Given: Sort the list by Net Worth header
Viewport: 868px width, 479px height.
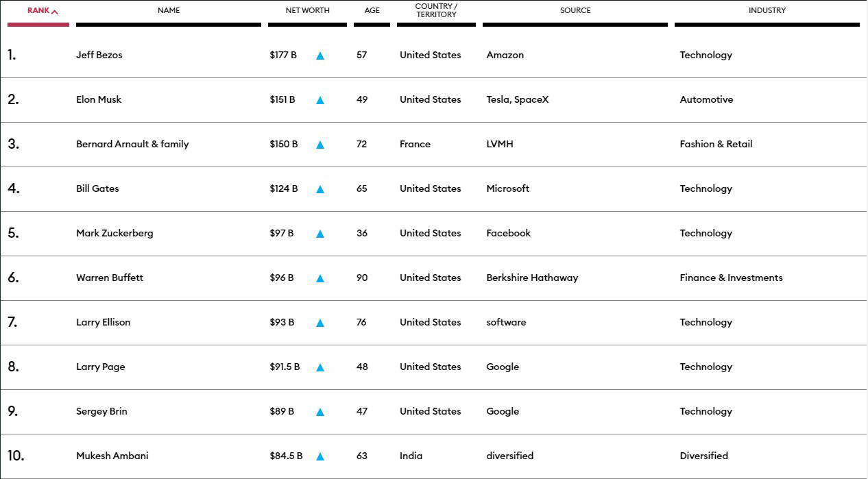Looking at the screenshot, I should [307, 10].
